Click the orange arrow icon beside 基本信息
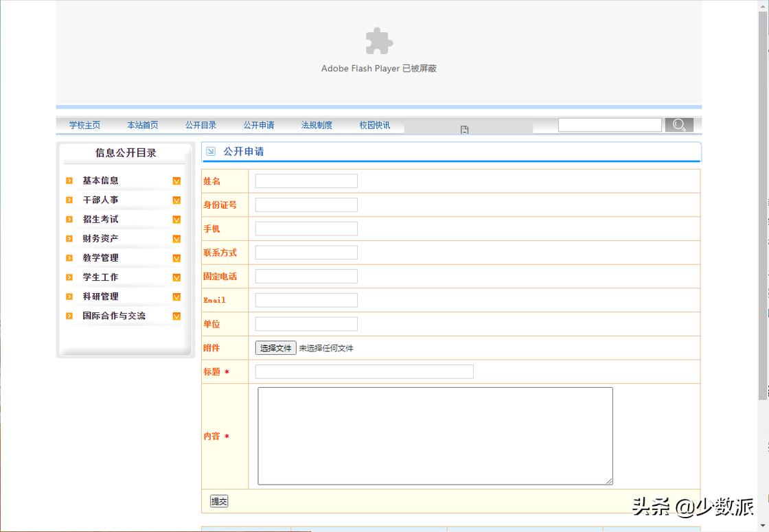Viewport: 769px width, 532px height. [x=69, y=180]
